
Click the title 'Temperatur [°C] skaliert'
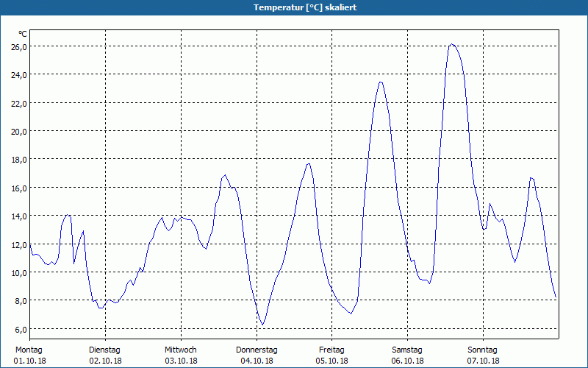pyautogui.click(x=305, y=7)
